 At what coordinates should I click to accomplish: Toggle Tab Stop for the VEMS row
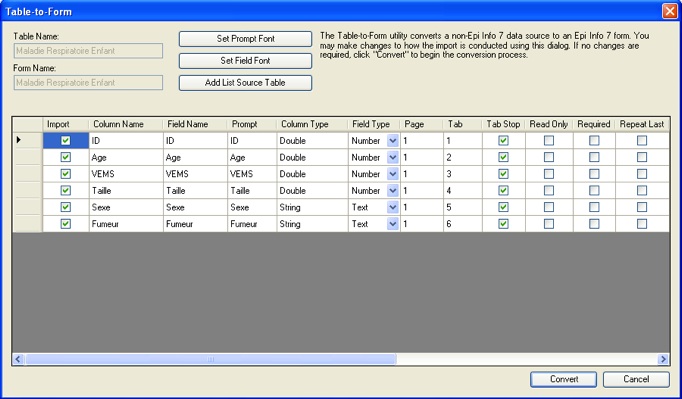point(503,174)
